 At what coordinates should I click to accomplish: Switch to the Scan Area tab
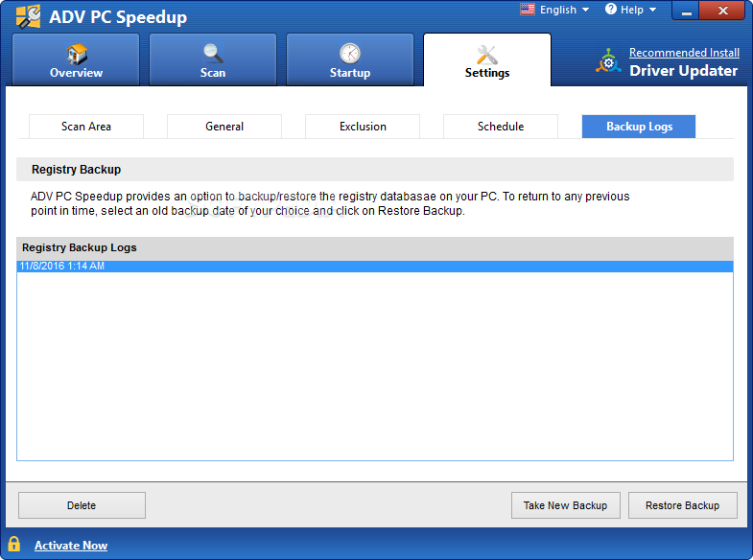86,127
